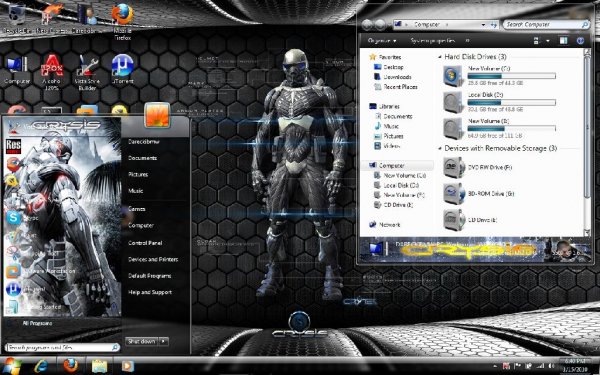Open the media player taskbar icon
The height and width of the screenshot is (375, 600).
click(x=127, y=366)
